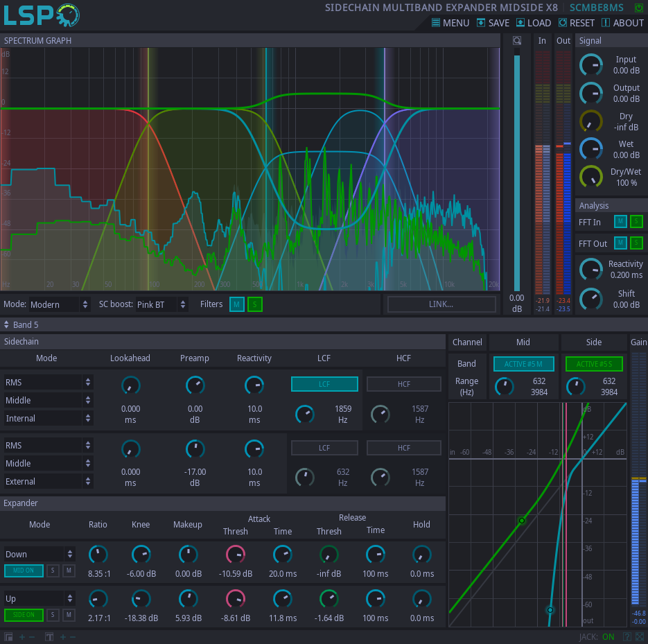Image resolution: width=648 pixels, height=644 pixels.
Task: Click RESET in the top bar
Action: point(577,23)
